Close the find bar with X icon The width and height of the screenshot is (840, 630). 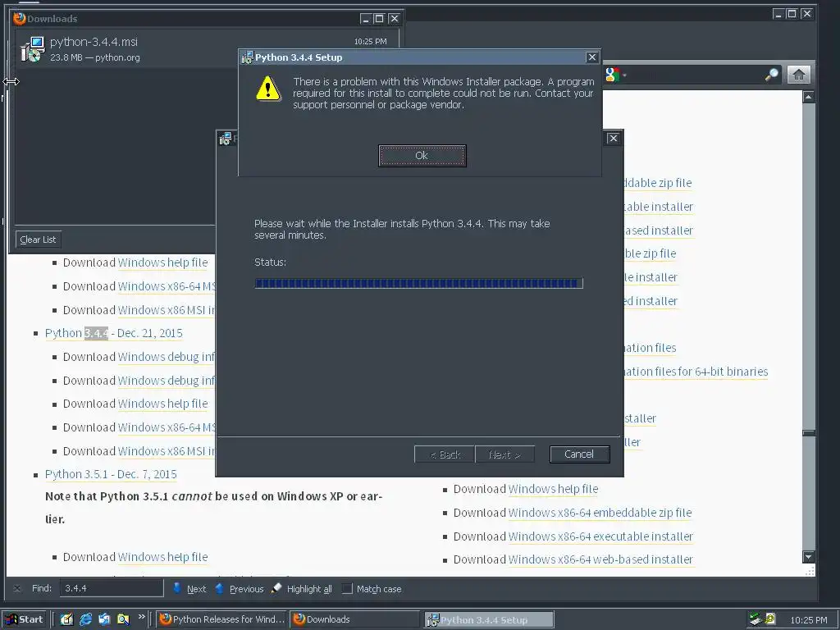pyautogui.click(x=17, y=588)
